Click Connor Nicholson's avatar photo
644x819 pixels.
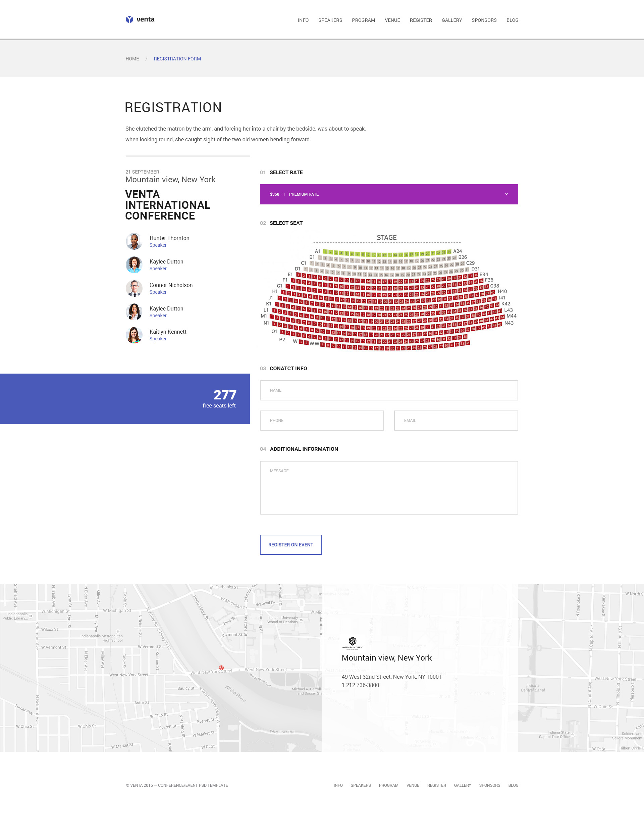134,288
